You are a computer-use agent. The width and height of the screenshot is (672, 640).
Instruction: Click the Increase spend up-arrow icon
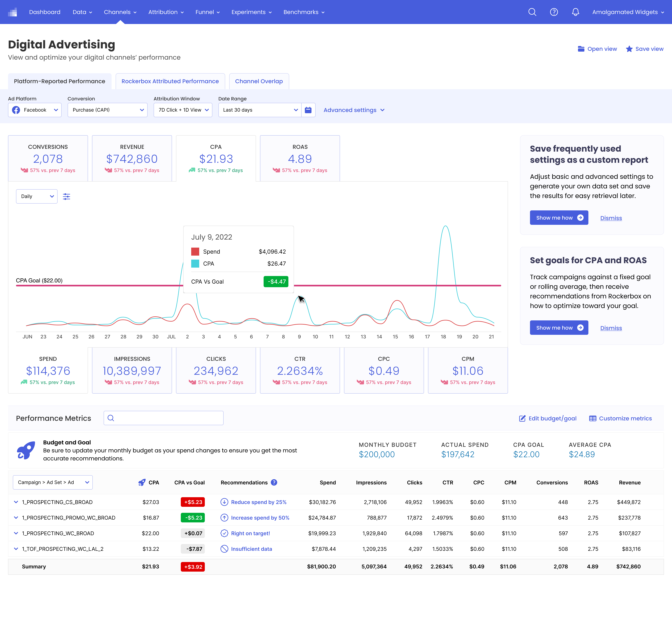click(x=224, y=518)
